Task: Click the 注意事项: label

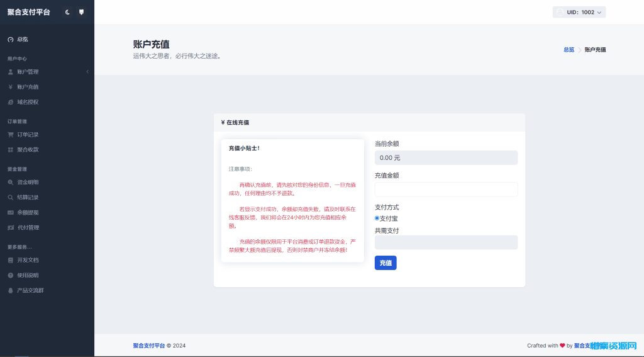Action: pyautogui.click(x=241, y=169)
